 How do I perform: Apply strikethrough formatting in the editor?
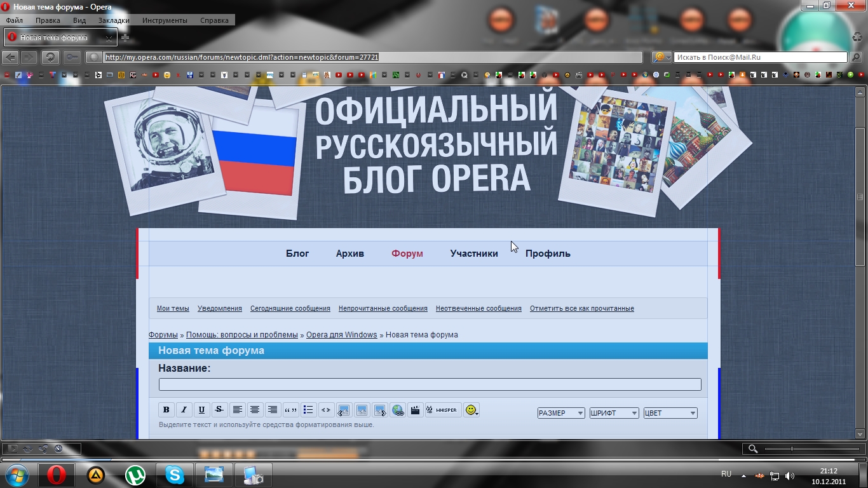pos(220,410)
